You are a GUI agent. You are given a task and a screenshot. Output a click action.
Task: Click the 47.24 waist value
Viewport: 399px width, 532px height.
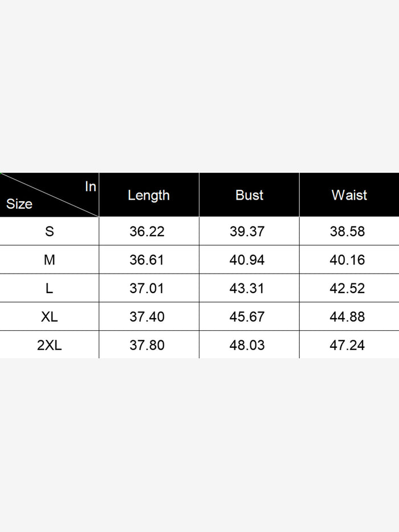click(x=347, y=345)
